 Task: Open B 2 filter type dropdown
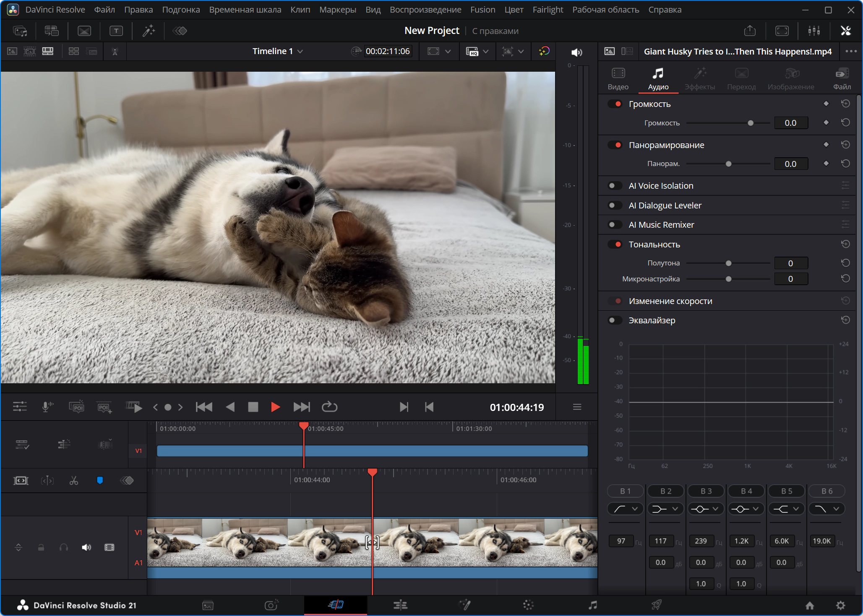click(x=665, y=509)
